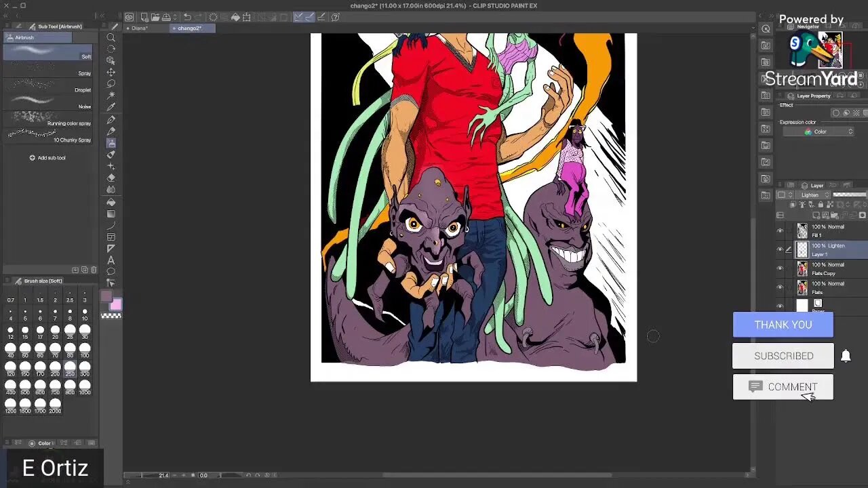Open the Layer Property tab
The image size is (868, 488).
[x=809, y=96]
